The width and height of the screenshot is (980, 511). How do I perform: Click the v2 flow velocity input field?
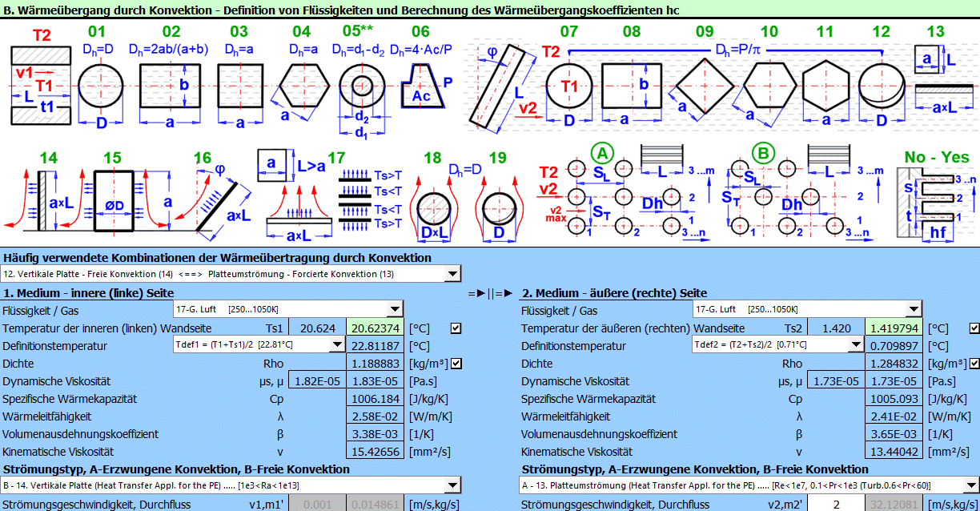[x=835, y=505]
